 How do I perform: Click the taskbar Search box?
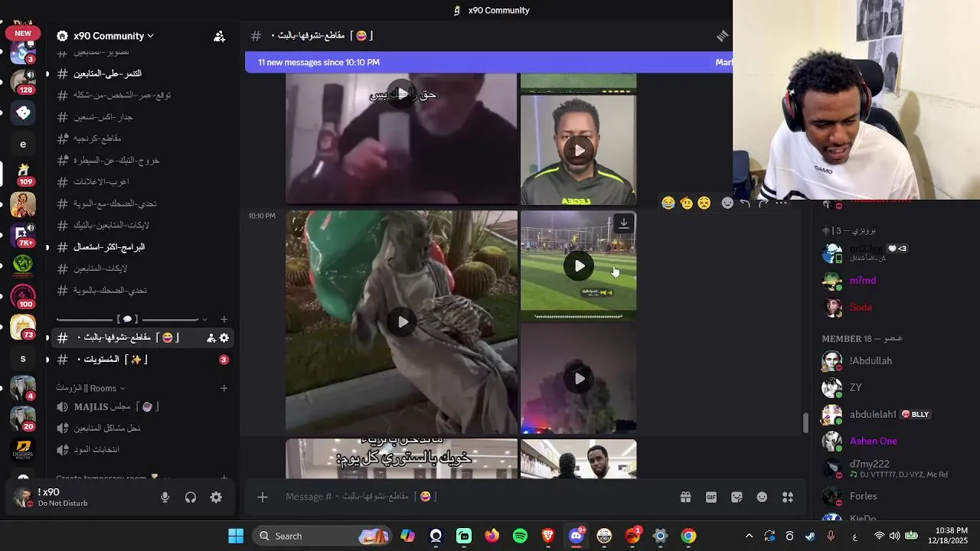point(321,536)
